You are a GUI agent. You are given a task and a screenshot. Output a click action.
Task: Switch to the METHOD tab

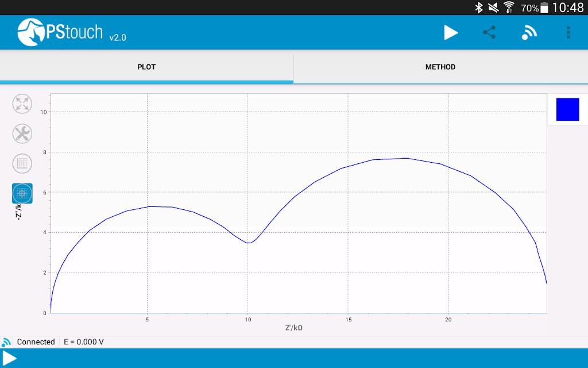point(440,67)
